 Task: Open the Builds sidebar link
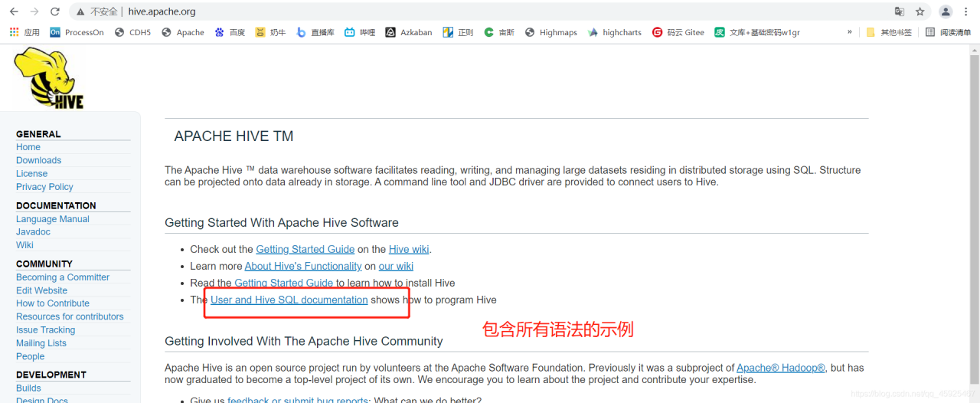coord(28,388)
